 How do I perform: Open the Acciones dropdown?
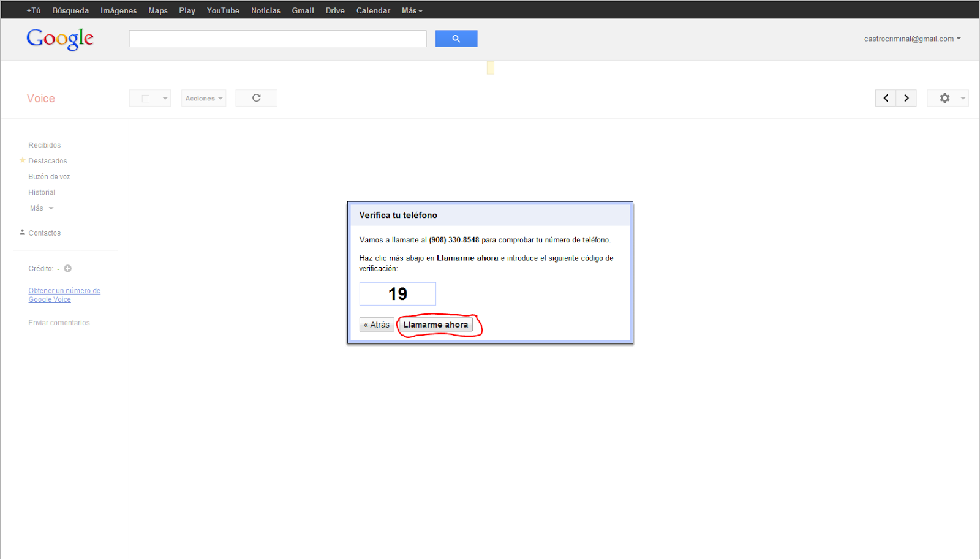click(204, 98)
